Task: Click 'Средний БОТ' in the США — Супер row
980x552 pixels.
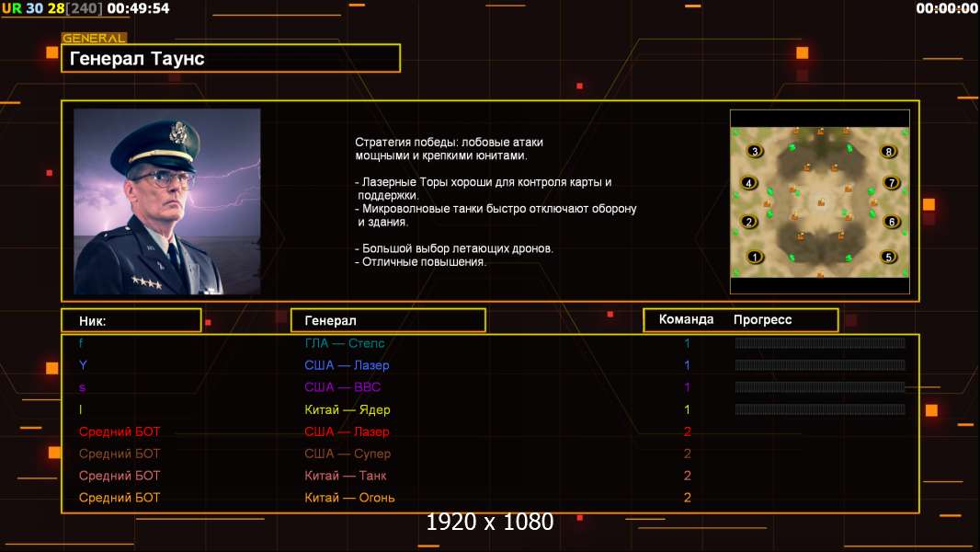Action: 120,454
